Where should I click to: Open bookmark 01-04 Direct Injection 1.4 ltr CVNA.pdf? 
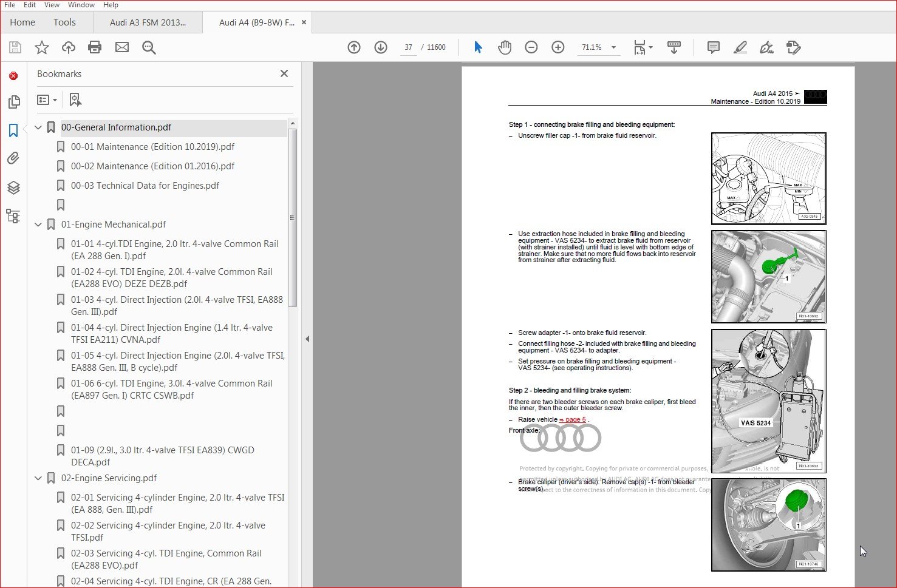coord(172,334)
